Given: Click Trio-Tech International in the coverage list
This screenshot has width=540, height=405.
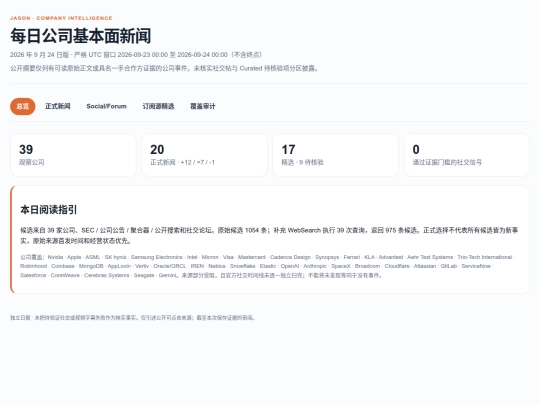Looking at the screenshot, I should tap(485, 257).
